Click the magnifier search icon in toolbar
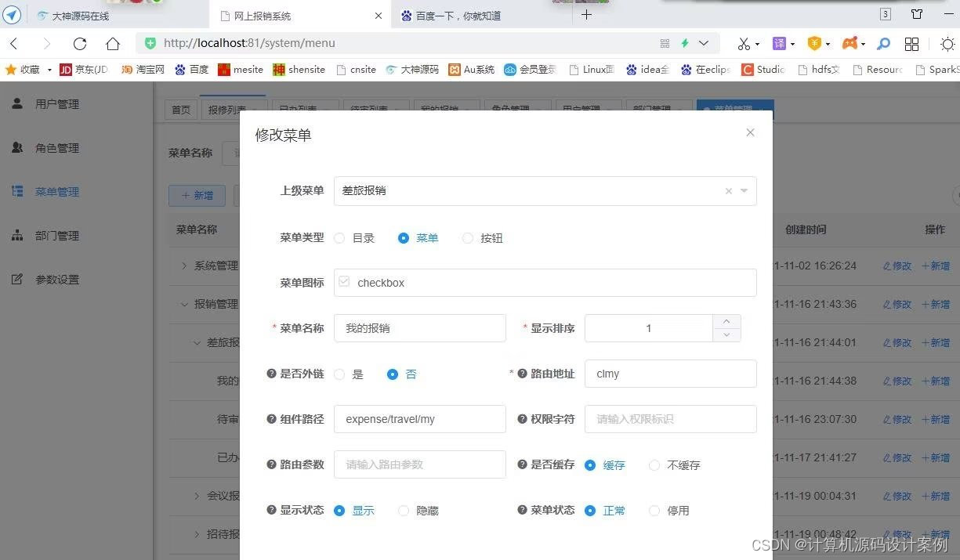Viewport: 960px width, 560px height. [883, 44]
